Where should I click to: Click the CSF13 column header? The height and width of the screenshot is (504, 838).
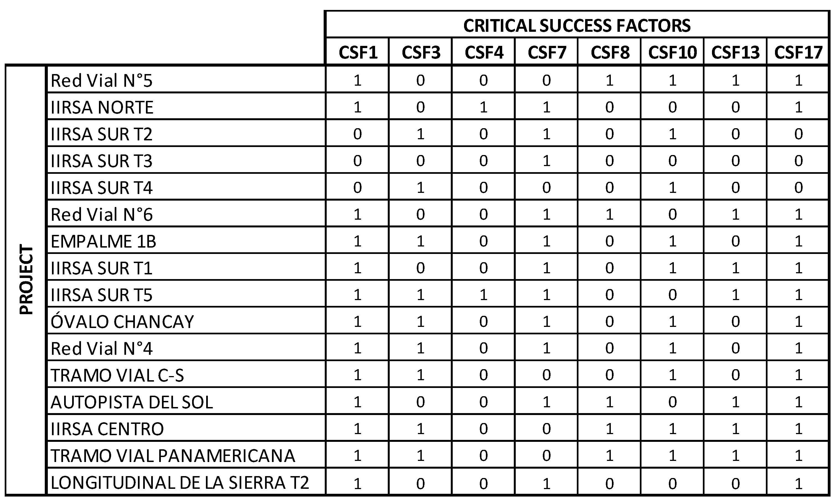735,52
